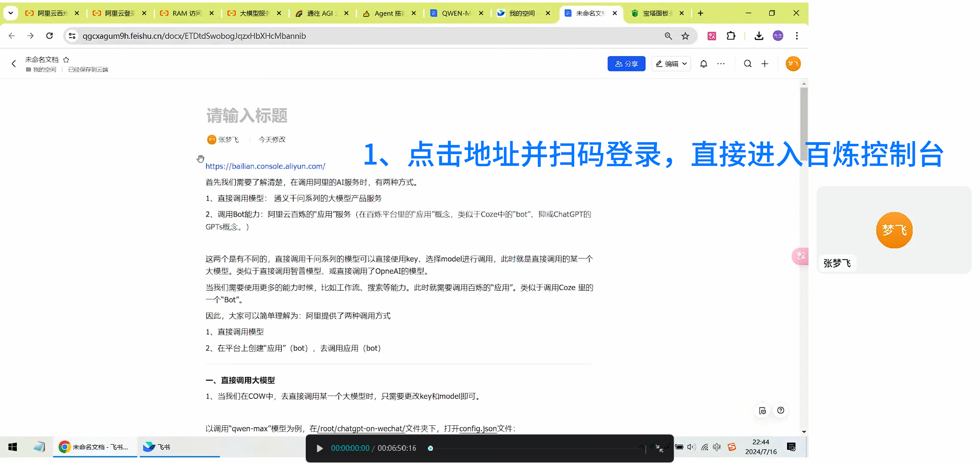
Task: Click the heading 一、直接调用大模型
Action: [240, 380]
